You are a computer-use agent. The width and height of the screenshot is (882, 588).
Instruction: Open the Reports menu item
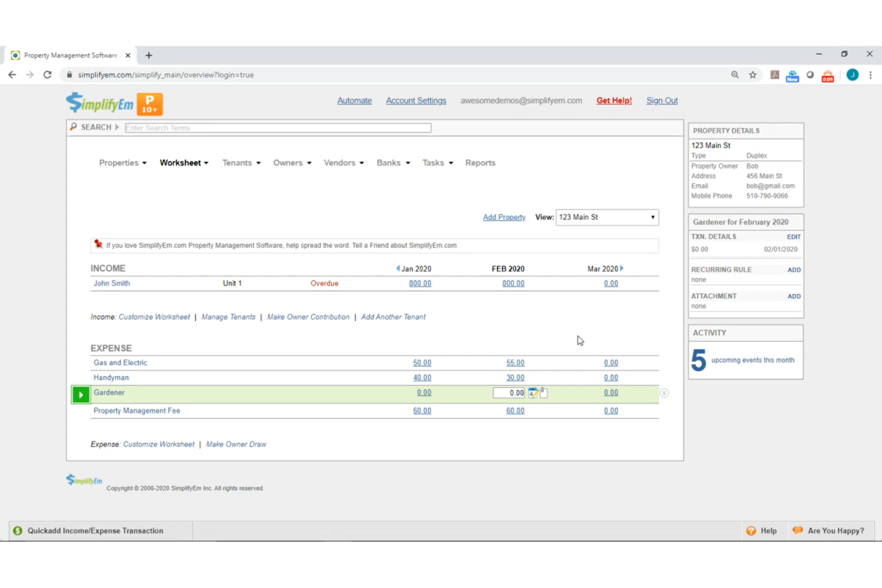tap(480, 163)
